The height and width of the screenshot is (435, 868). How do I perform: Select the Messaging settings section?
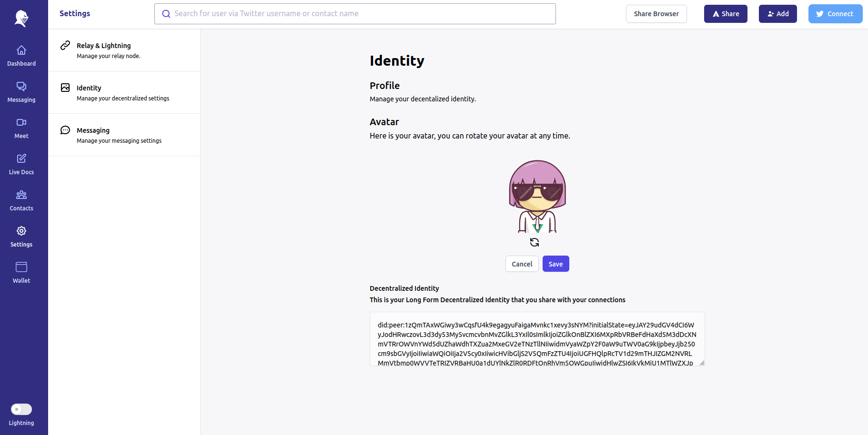(x=124, y=135)
